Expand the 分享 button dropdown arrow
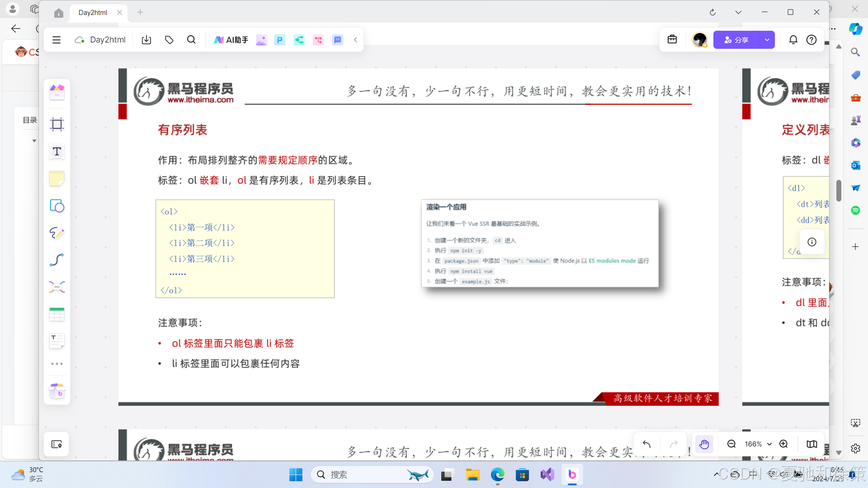This screenshot has width=868, height=488. pos(767,40)
